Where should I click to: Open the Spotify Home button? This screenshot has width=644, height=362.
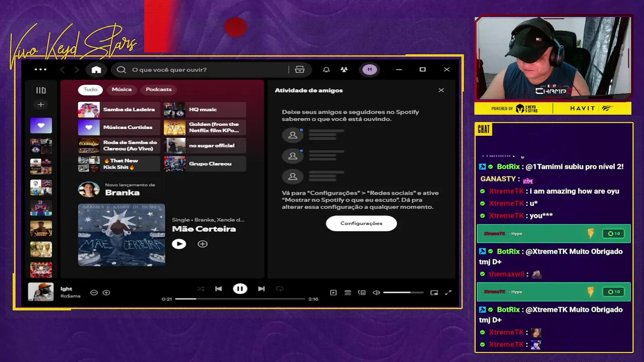(96, 69)
